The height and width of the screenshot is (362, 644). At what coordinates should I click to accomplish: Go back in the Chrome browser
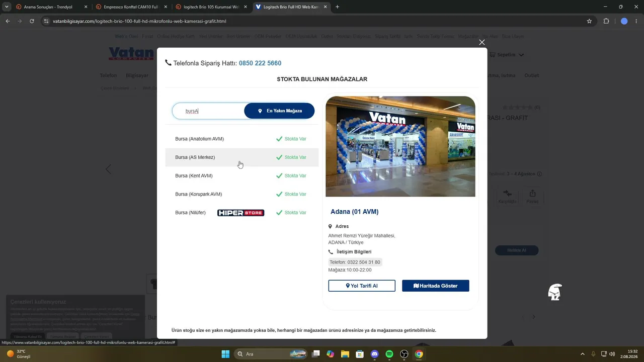pyautogui.click(x=8, y=21)
